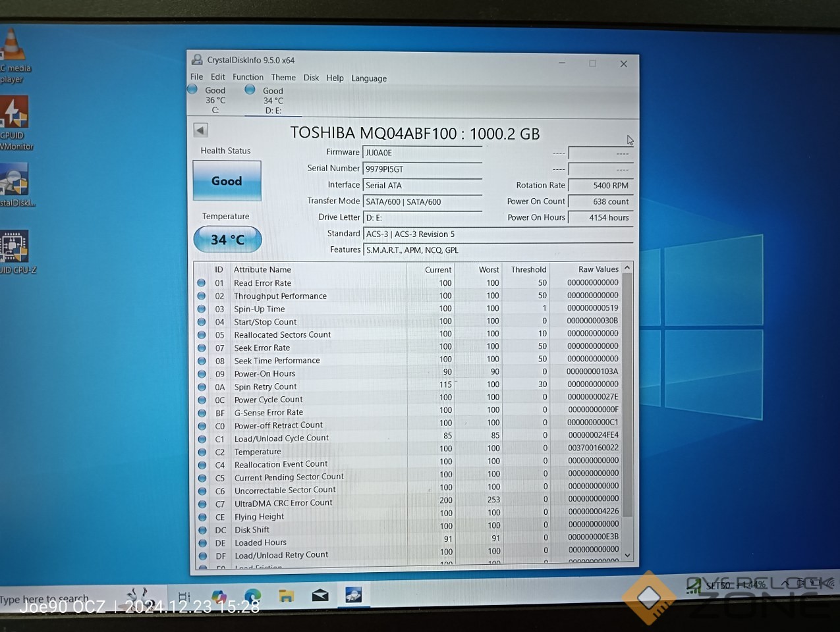Click the status circle for G-Sense Error Rate

coord(202,413)
